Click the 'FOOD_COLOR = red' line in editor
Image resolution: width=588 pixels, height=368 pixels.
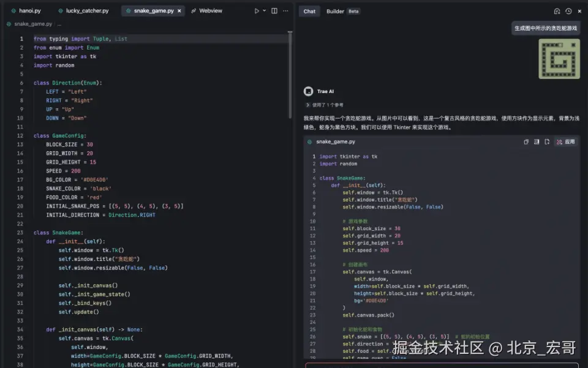tap(74, 198)
